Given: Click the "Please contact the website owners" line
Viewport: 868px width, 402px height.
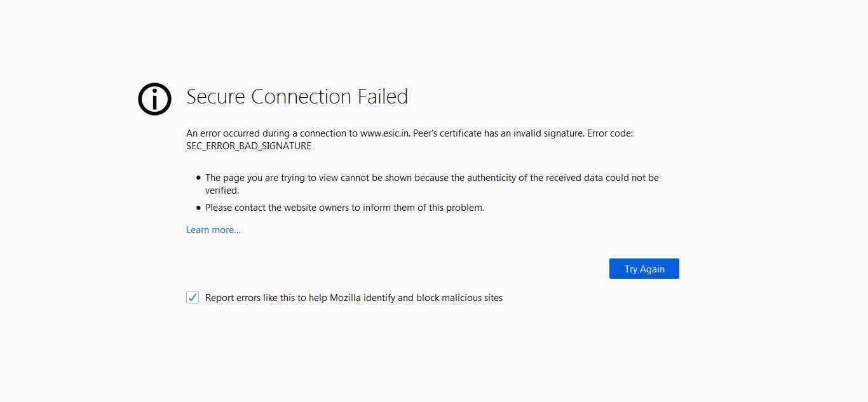Looking at the screenshot, I should [344, 208].
